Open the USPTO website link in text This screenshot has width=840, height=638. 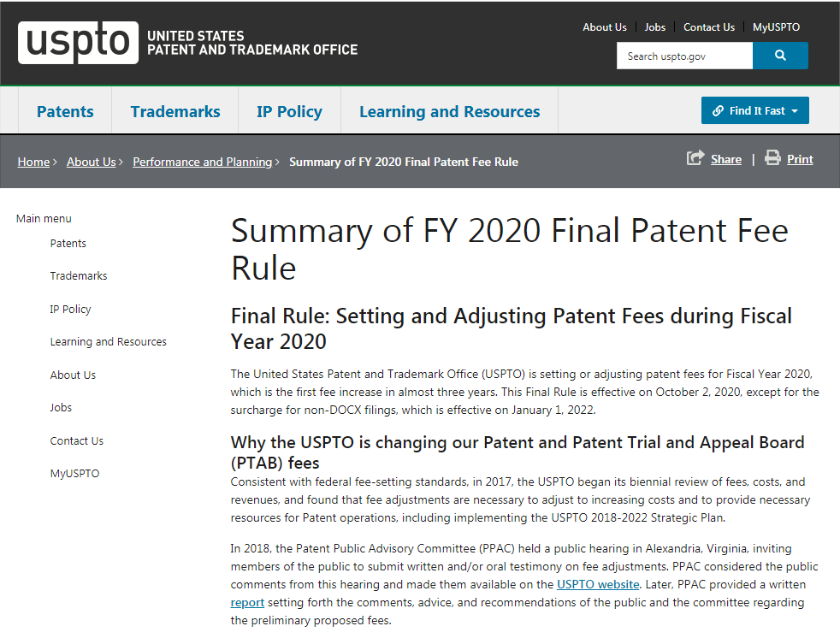click(598, 585)
